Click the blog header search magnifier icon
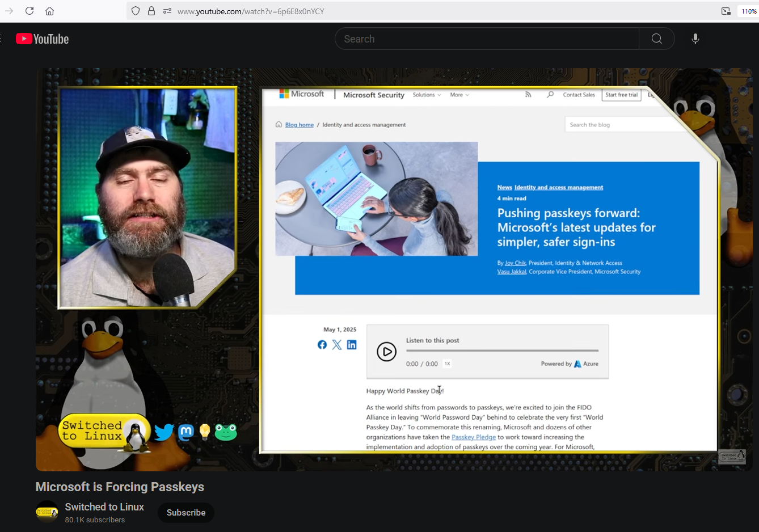Image resolution: width=759 pixels, height=532 pixels. click(550, 95)
